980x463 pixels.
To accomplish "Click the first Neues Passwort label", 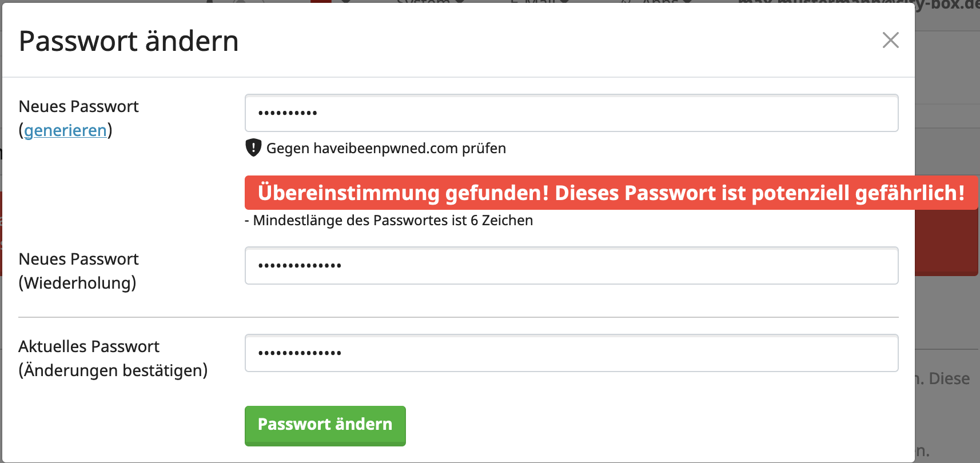I will pos(79,107).
